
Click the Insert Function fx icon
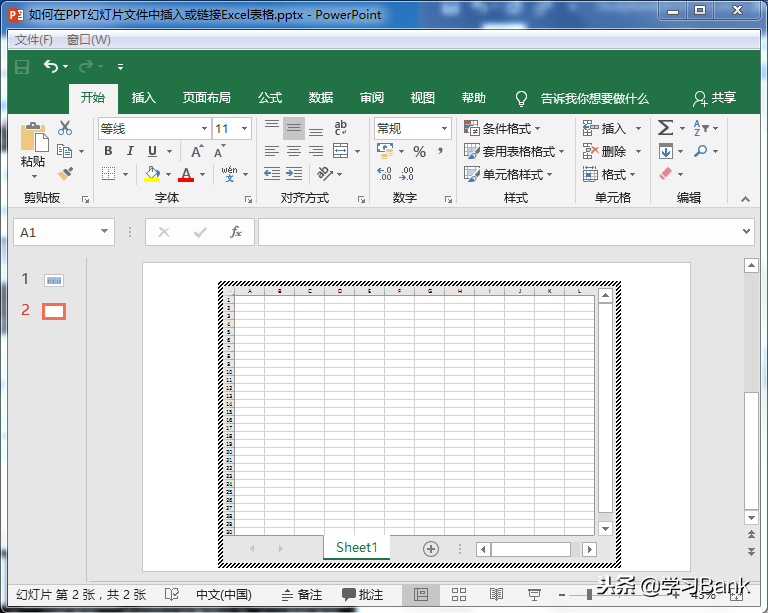tap(236, 232)
